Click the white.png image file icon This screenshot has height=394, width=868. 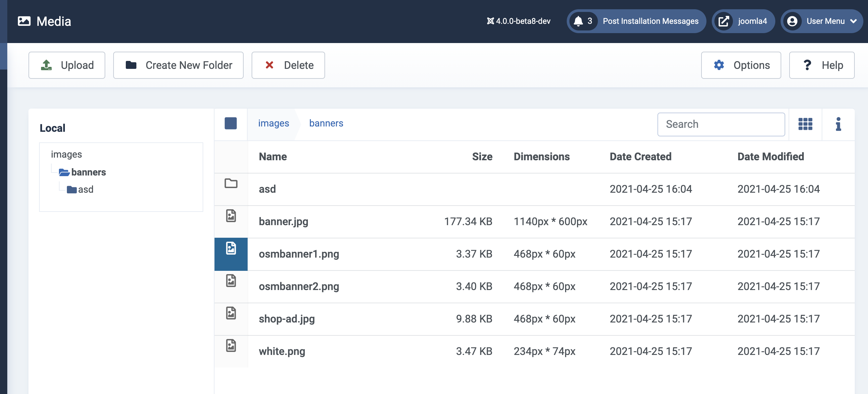pyautogui.click(x=231, y=345)
